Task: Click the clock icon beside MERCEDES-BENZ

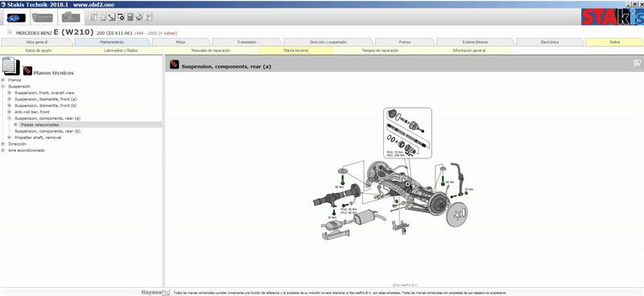Action: click(x=10, y=32)
